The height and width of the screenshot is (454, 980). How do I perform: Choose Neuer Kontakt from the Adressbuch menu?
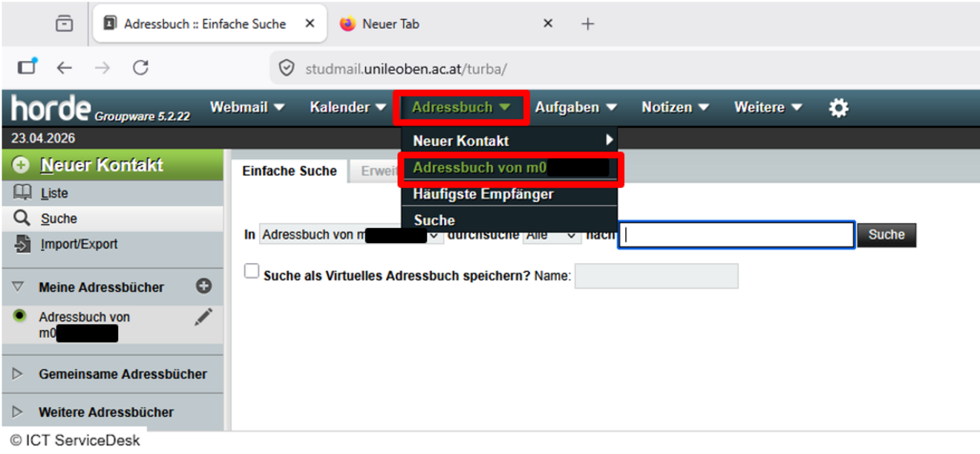pos(460,140)
